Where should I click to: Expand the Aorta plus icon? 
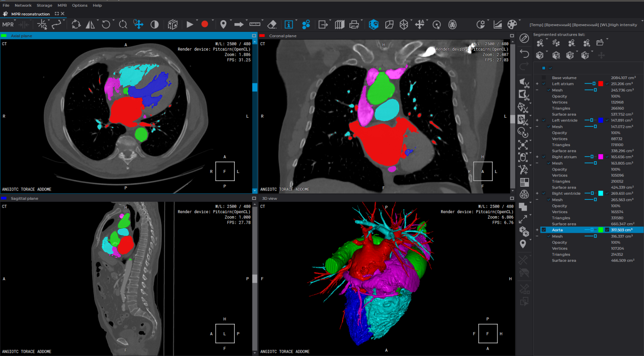tap(537, 230)
